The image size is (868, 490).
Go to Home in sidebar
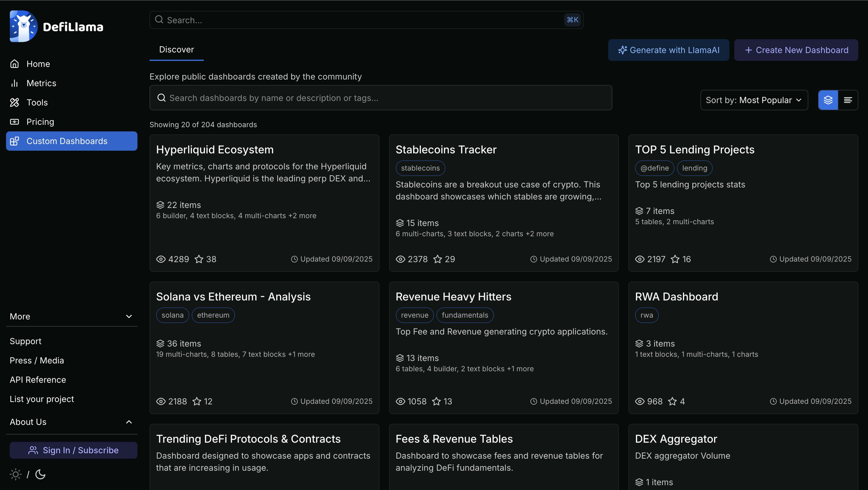[x=71, y=64]
